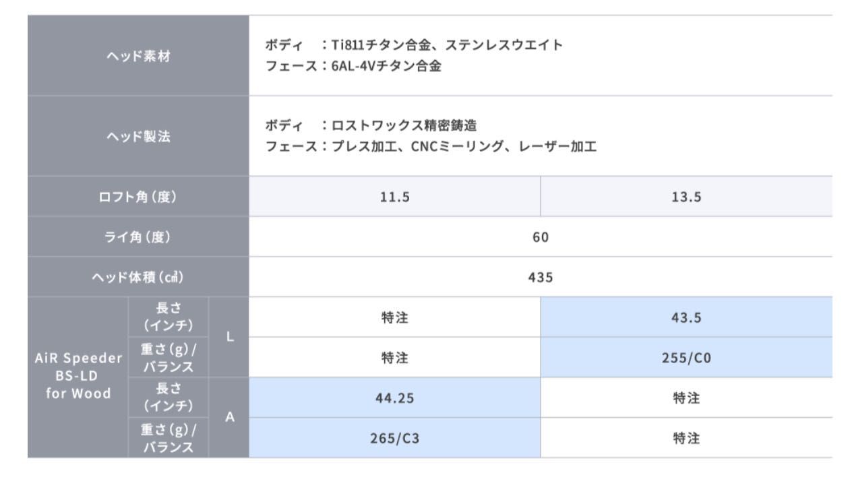Click the ヘッド素材 row header
The width and height of the screenshot is (854, 504).
(x=138, y=57)
